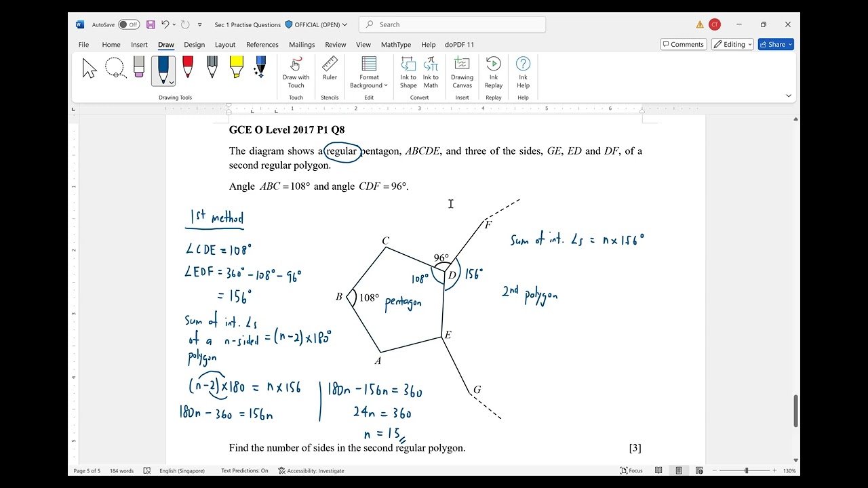This screenshot has height=488, width=868.
Task: Select the red pen
Action: 187,68
